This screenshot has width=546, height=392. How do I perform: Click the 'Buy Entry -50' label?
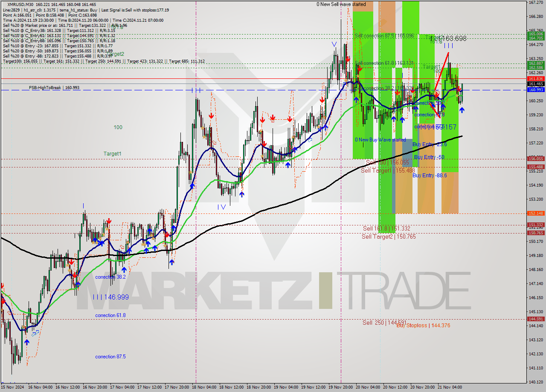point(429,157)
